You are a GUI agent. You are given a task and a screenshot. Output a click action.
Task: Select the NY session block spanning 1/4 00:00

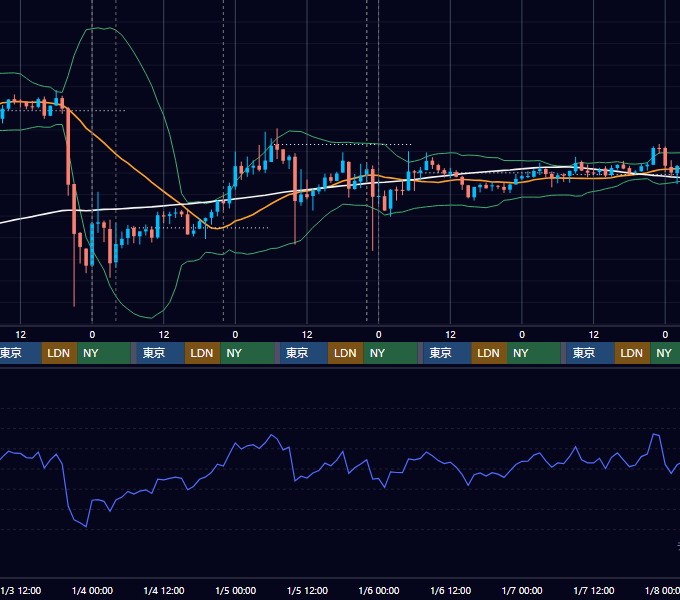tap(104, 353)
